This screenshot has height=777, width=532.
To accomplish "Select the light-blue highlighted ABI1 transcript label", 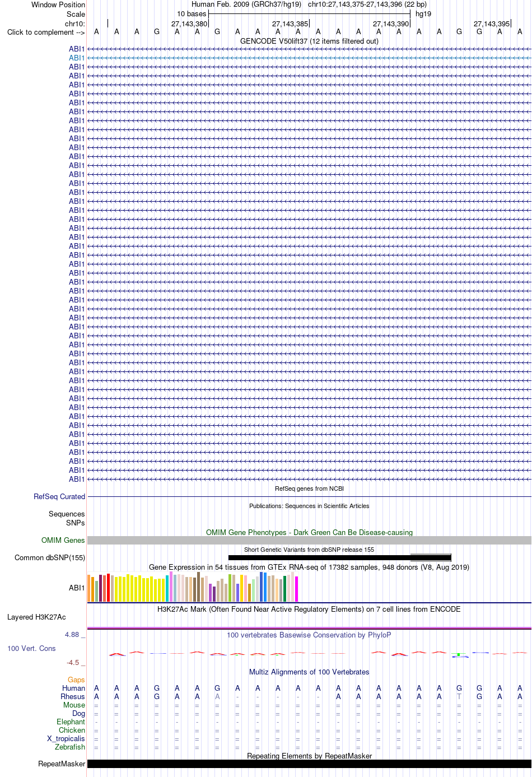I will tap(77, 58).
